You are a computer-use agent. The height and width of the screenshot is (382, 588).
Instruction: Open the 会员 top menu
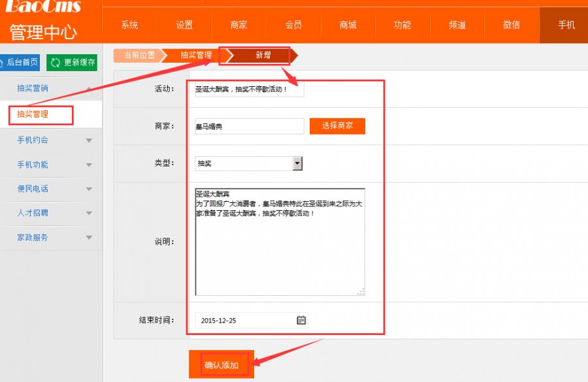293,25
